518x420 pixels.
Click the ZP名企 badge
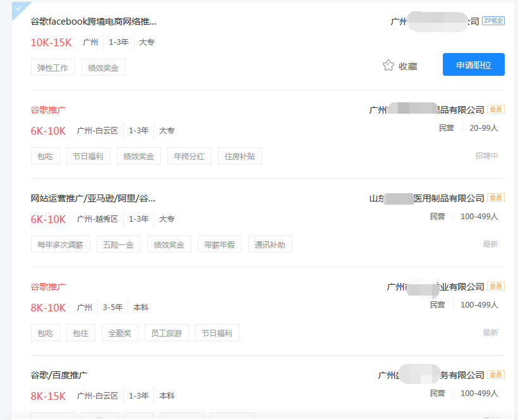pos(493,21)
